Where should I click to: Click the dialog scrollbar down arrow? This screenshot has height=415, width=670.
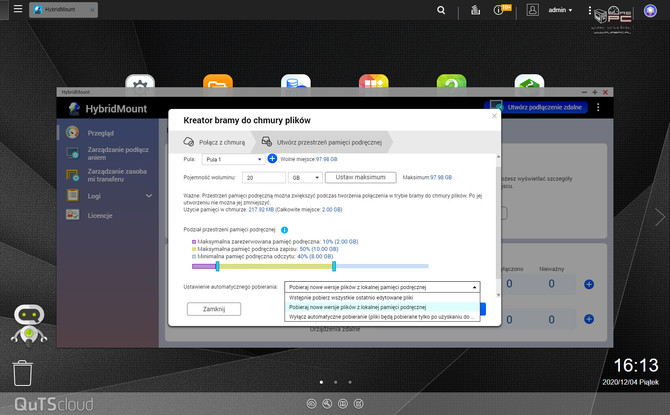498,294
